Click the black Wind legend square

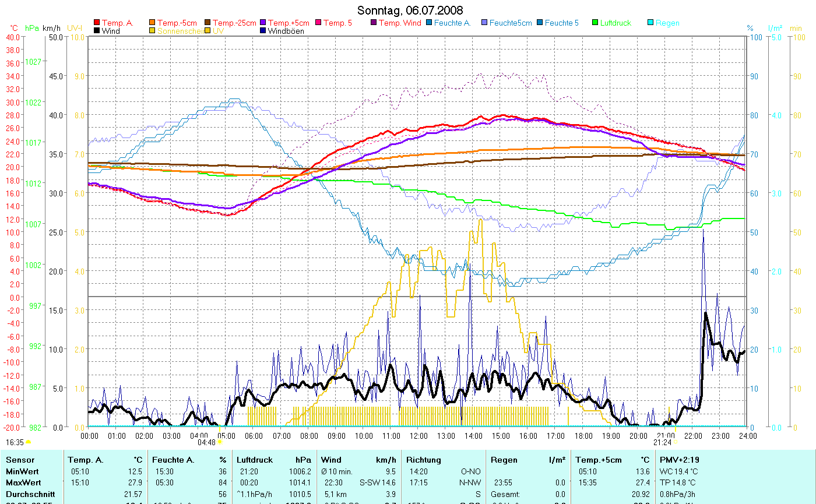[x=97, y=31]
